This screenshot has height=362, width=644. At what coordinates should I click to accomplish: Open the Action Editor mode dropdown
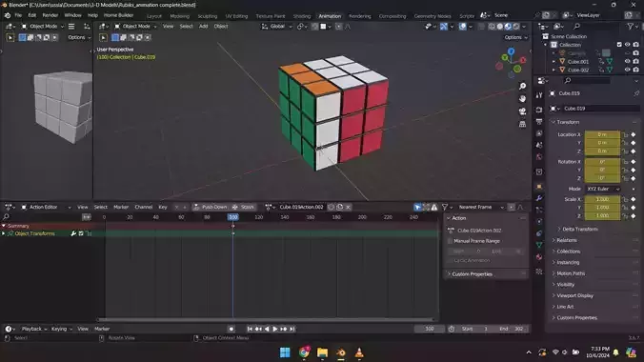[x=46, y=207]
